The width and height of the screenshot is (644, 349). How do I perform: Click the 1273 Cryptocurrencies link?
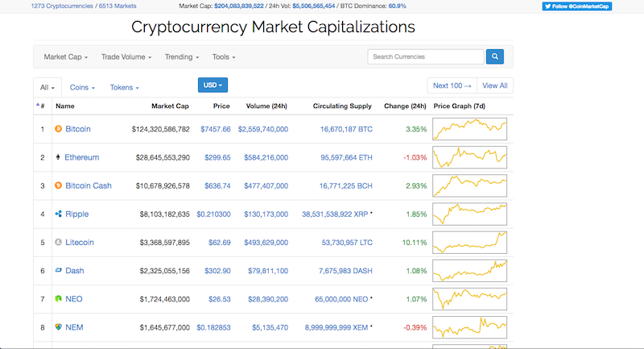(62, 6)
